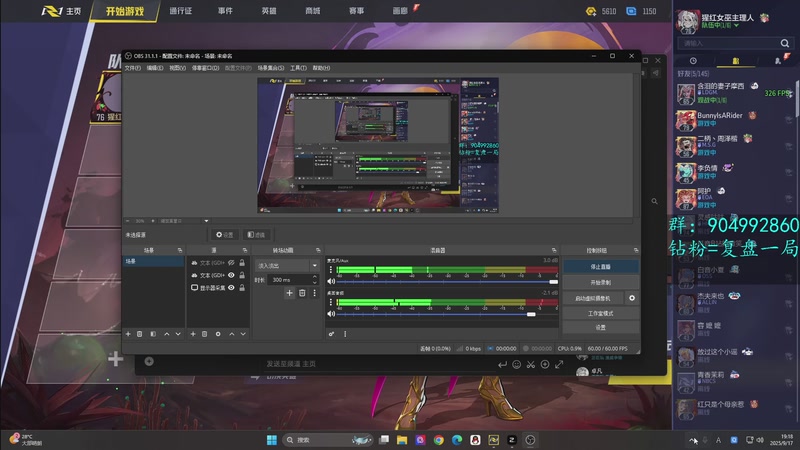
Task: Pop out the Sources dock panel
Action: click(245, 250)
